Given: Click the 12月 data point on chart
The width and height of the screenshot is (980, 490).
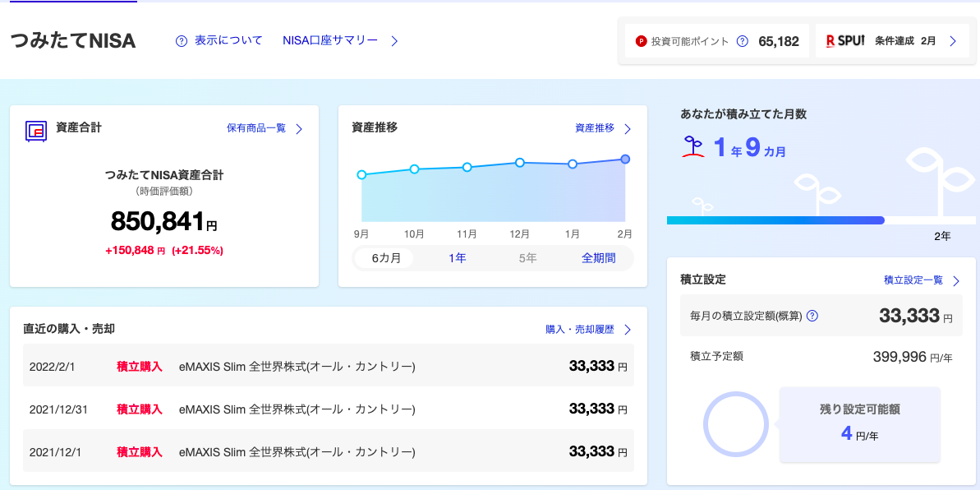Looking at the screenshot, I should coord(519,162).
